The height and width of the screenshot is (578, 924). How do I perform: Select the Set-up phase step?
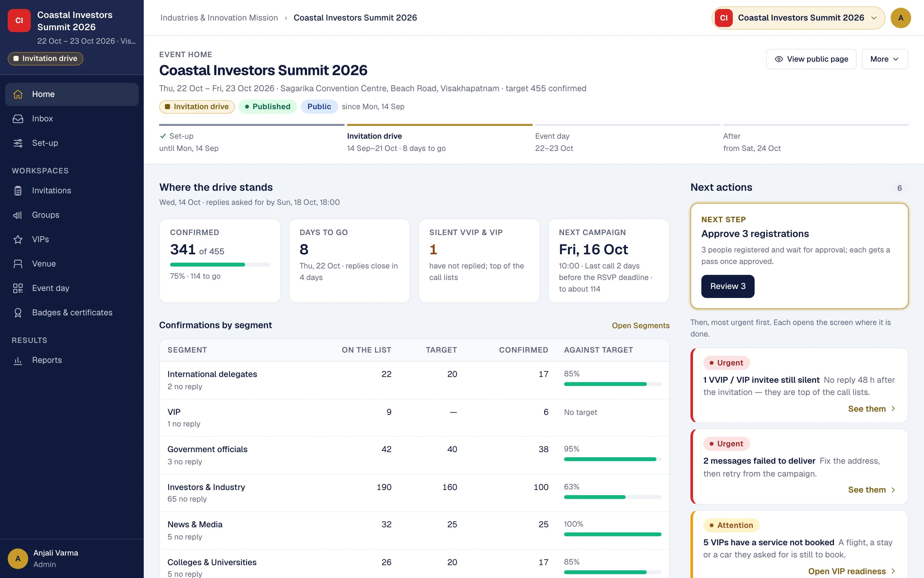252,139
